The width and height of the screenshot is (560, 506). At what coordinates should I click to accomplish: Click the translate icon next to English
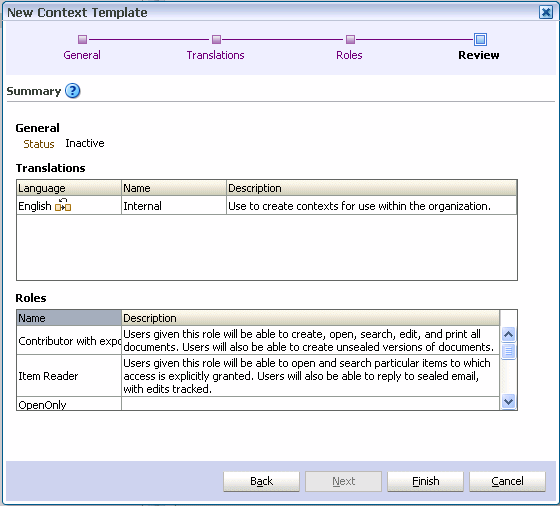[x=63, y=205]
